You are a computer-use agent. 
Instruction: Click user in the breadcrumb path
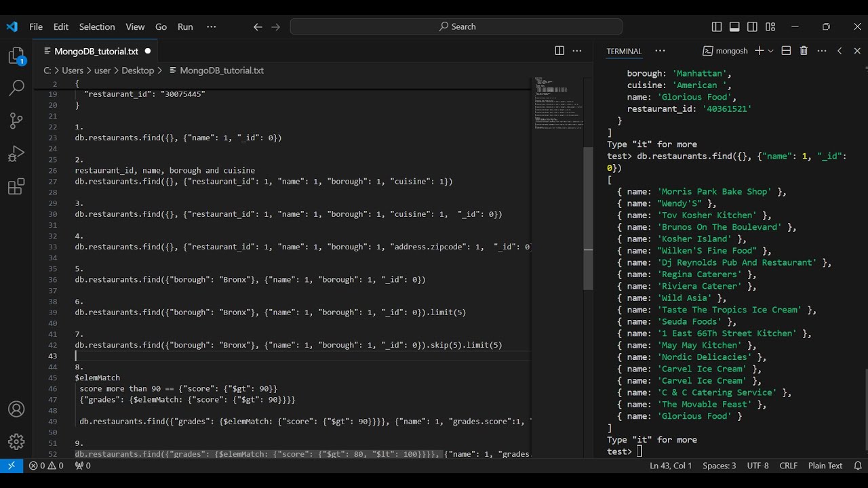(x=102, y=70)
